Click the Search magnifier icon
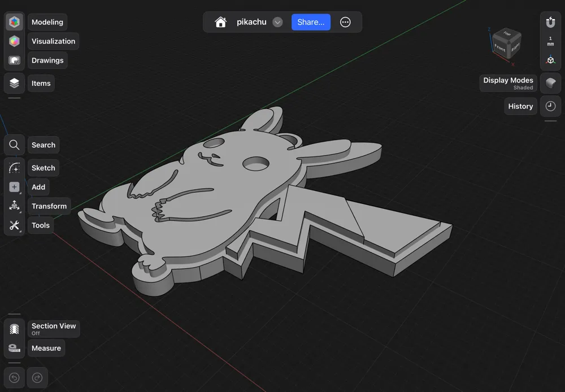565x392 pixels. pyautogui.click(x=14, y=145)
